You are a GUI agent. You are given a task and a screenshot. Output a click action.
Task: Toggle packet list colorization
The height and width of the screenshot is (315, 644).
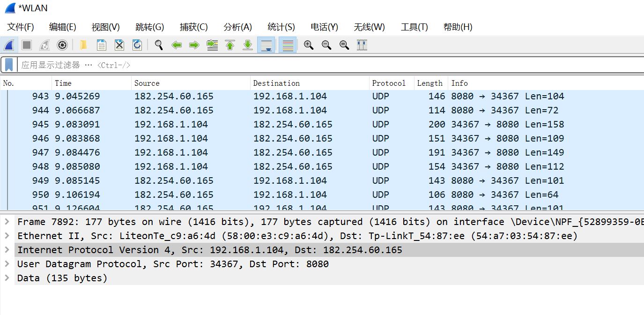coord(288,45)
